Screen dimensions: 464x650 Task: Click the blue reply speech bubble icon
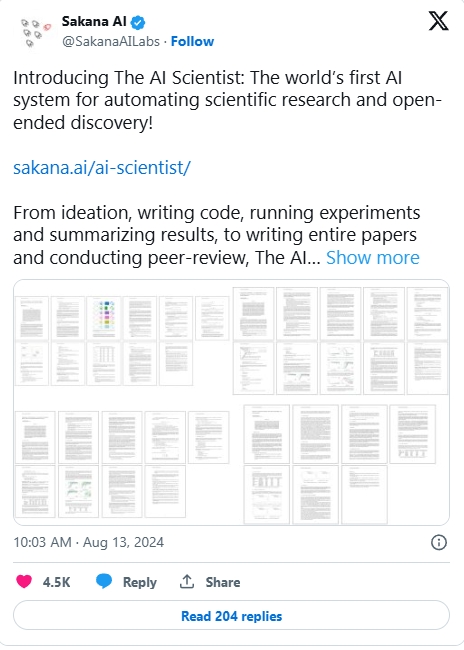(x=104, y=581)
